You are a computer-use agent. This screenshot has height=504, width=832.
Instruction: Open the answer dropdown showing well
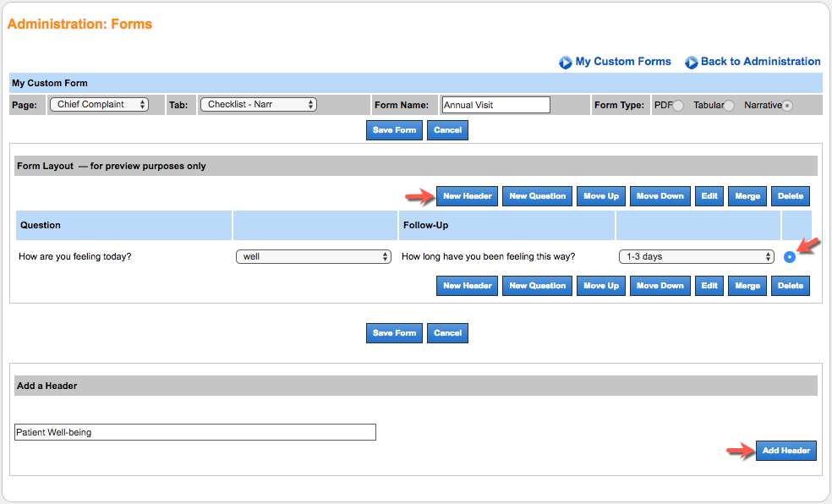[314, 256]
